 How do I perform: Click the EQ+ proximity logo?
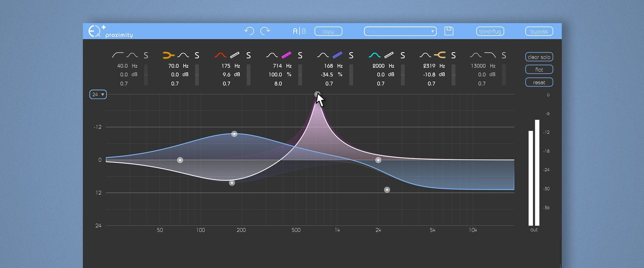coord(110,31)
